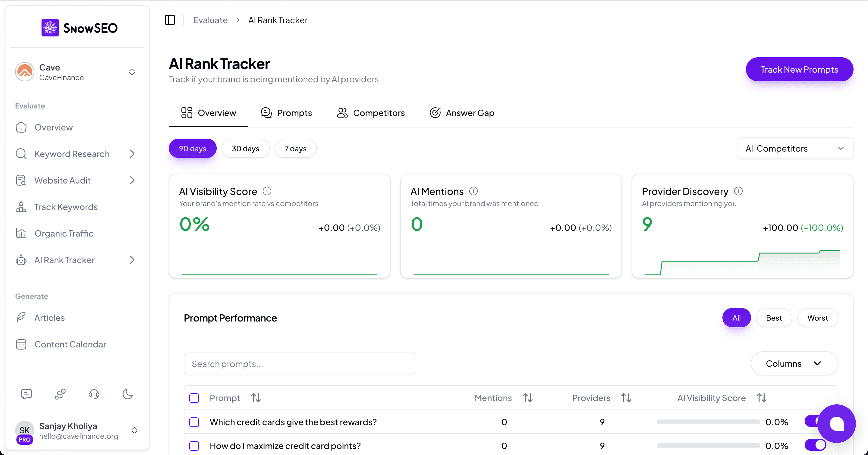868x455 pixels.
Task: Click the Track New Prompts button
Action: pos(799,69)
